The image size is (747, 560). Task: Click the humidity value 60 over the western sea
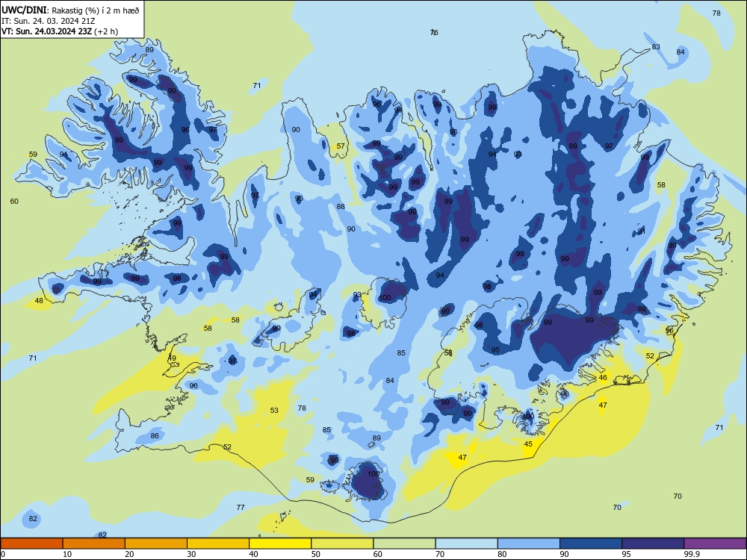[14, 202]
